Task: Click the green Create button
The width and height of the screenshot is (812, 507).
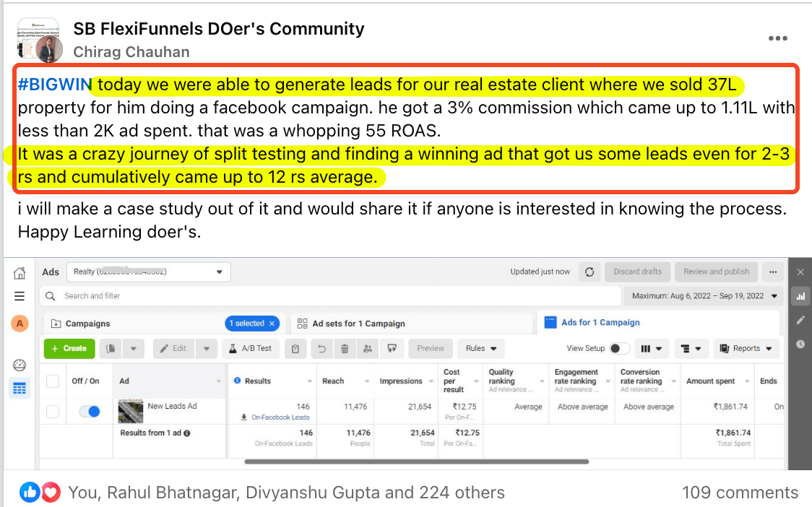Action: [69, 348]
